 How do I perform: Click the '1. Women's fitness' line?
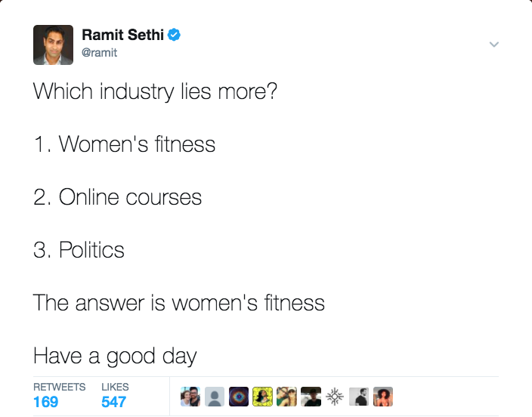124,144
